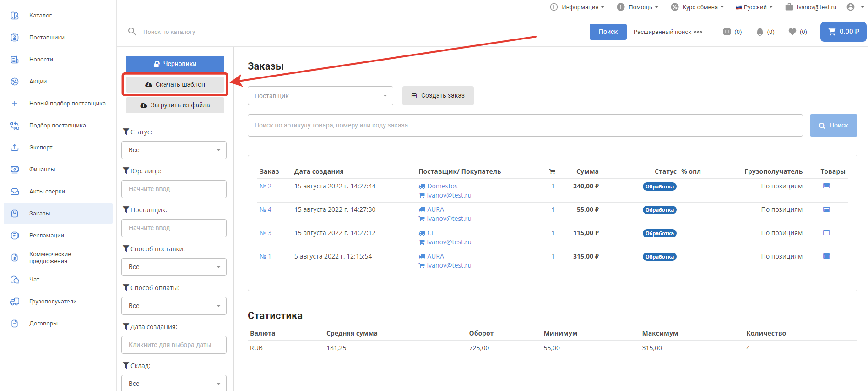The width and height of the screenshot is (868, 391).
Task: Open notifications bell icon
Action: click(760, 32)
